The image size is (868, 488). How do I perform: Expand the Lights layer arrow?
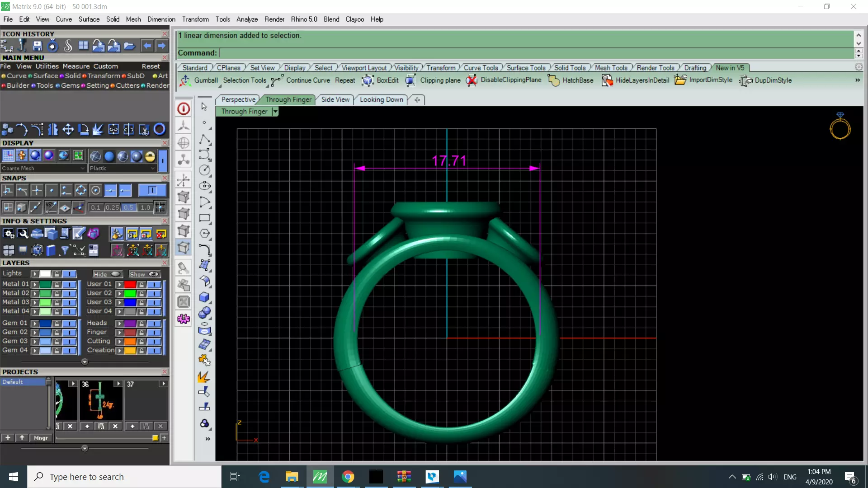(x=34, y=274)
